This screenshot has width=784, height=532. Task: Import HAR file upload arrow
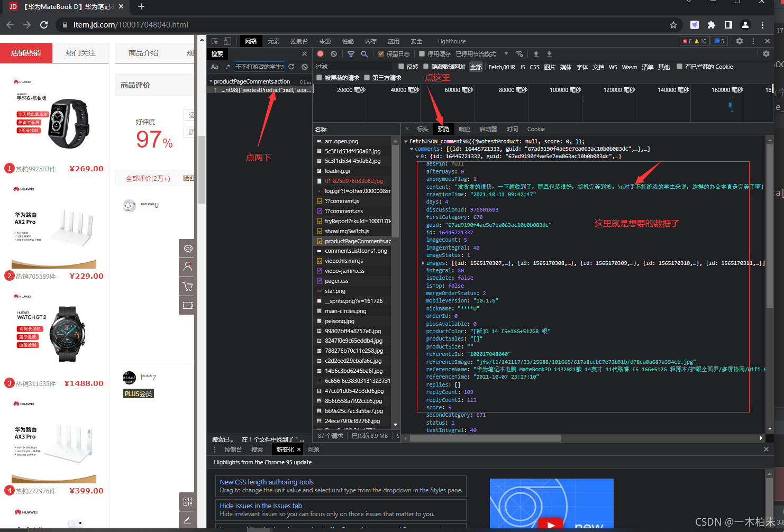(536, 54)
